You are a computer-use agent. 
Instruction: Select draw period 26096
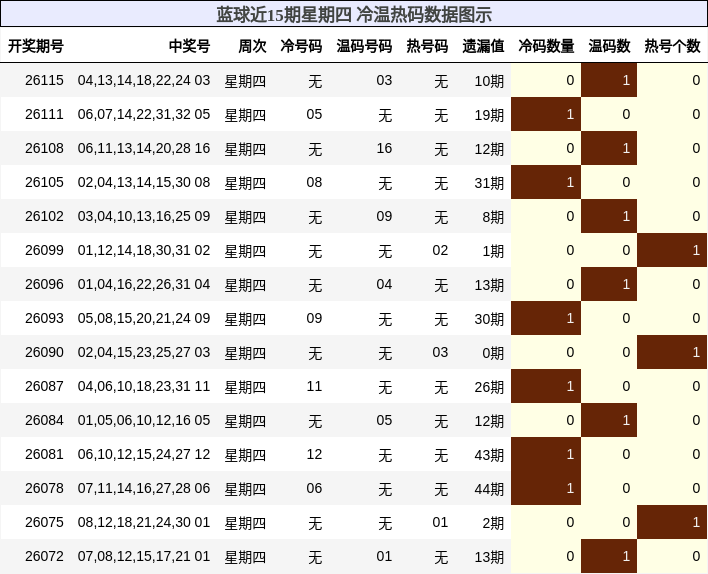tap(44, 284)
